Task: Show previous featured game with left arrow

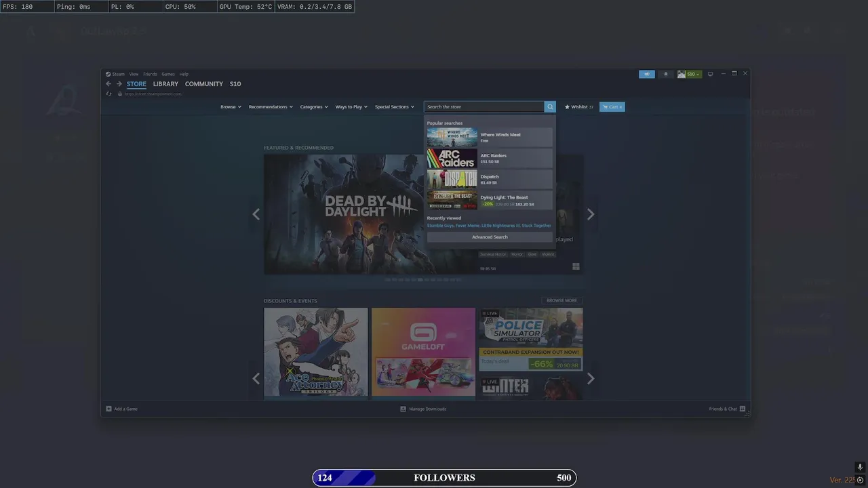Action: (x=256, y=214)
